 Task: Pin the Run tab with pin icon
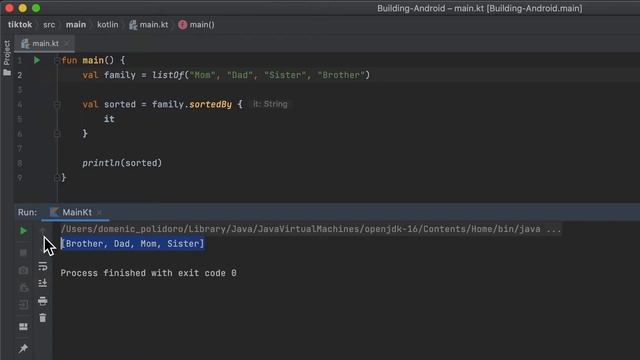[x=23, y=348]
